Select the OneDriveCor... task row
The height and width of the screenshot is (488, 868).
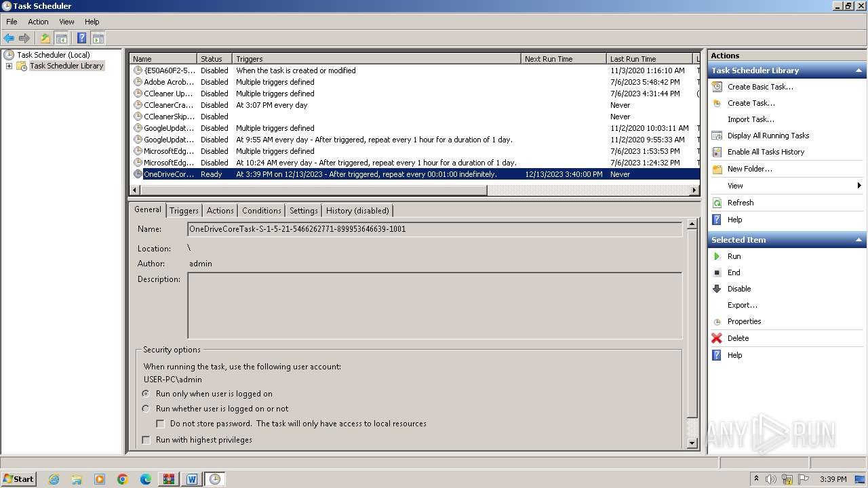pyautogui.click(x=414, y=174)
